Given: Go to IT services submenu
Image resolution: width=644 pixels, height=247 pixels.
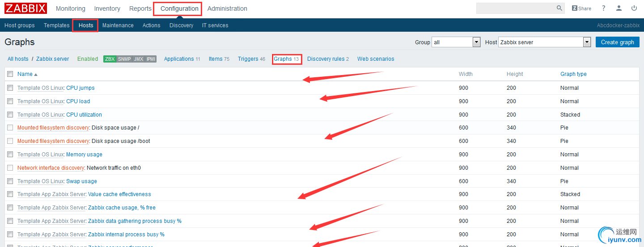Looking at the screenshot, I should click(215, 25).
